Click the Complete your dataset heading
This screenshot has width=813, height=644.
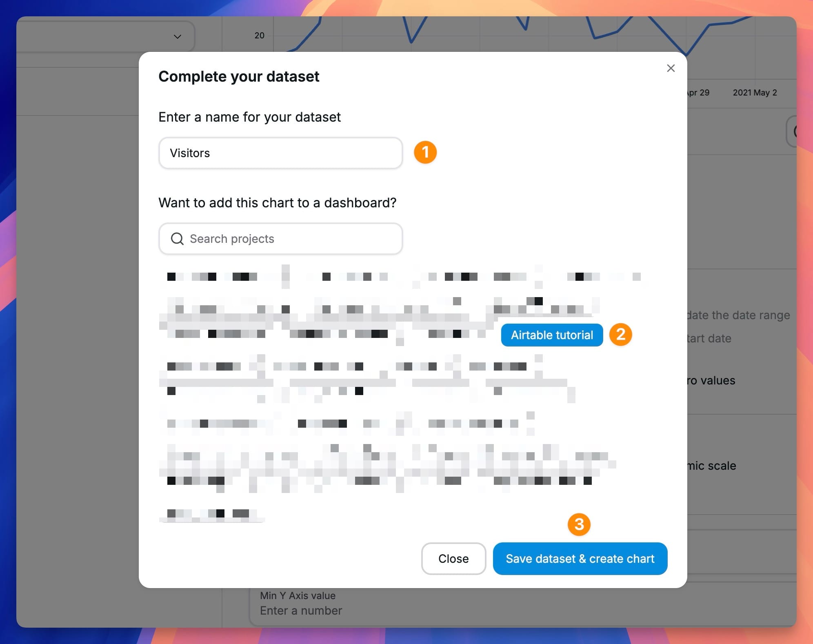click(x=239, y=77)
